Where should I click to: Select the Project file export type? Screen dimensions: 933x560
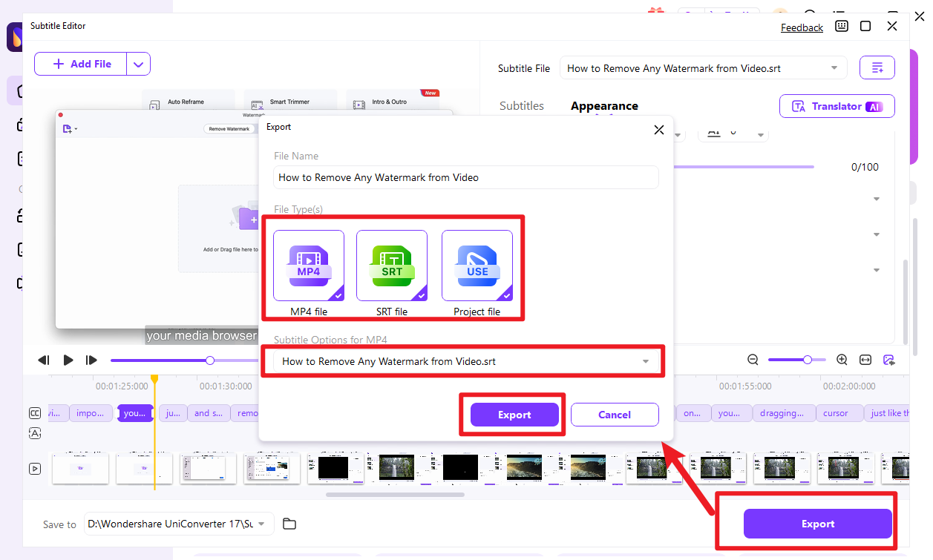[x=477, y=266]
